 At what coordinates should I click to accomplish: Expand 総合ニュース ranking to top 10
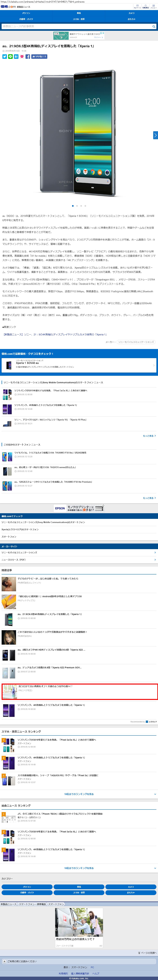[79, 868]
